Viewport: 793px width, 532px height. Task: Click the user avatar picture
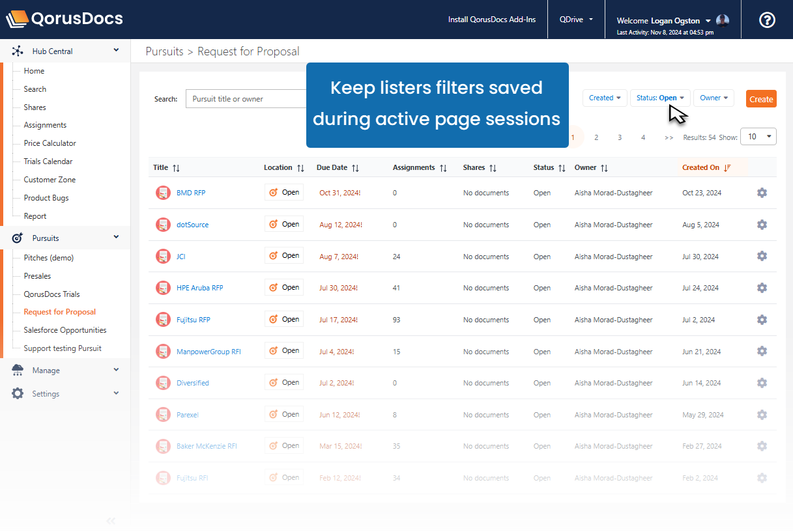pos(723,20)
